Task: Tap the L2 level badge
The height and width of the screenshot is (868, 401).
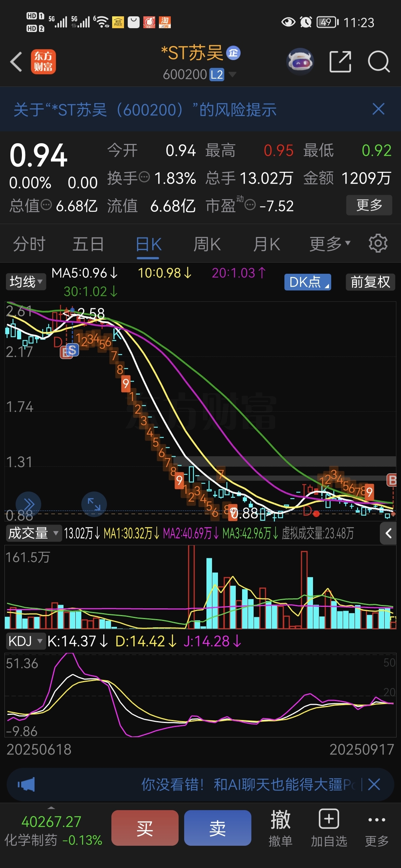Action: [x=217, y=75]
